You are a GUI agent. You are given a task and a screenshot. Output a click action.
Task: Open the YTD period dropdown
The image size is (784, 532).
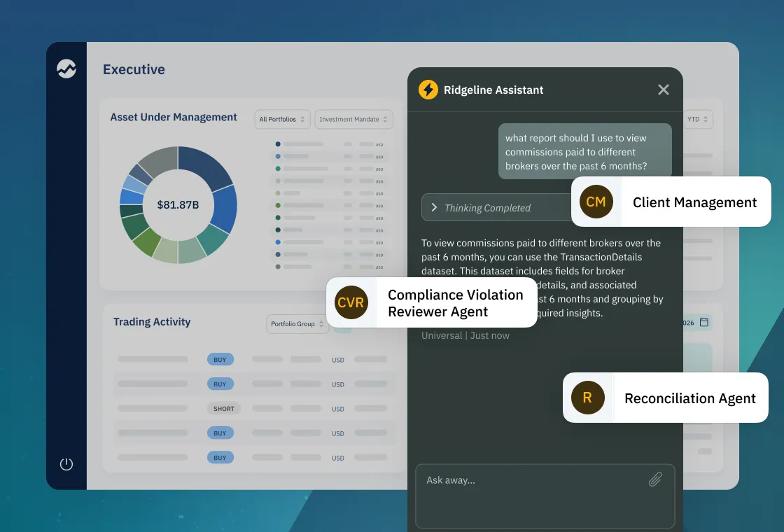pyautogui.click(x=697, y=120)
